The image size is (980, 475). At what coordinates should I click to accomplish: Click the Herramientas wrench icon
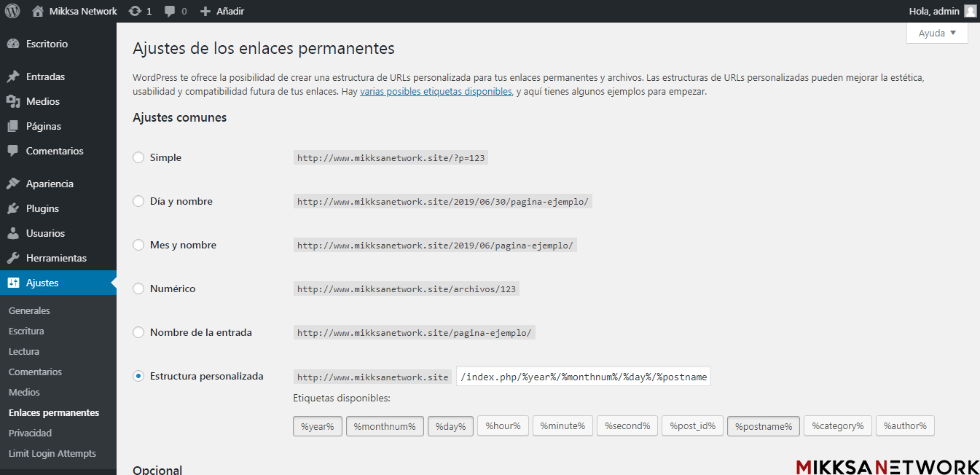point(13,258)
